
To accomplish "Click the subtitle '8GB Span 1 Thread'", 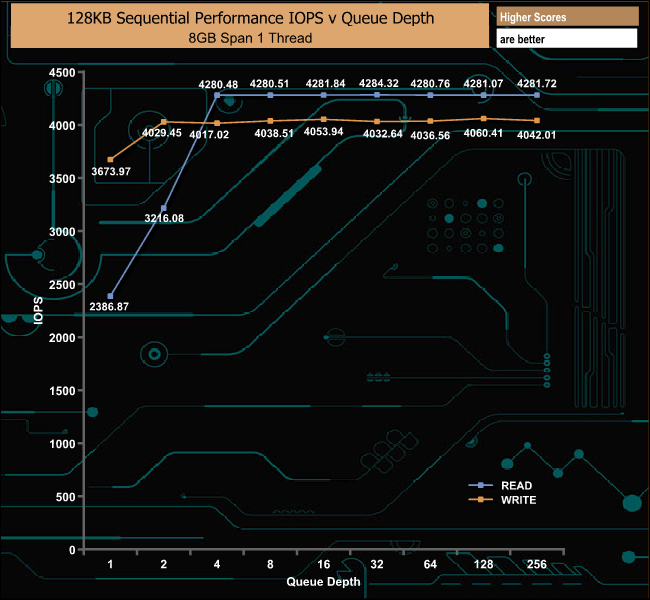I will click(250, 38).
